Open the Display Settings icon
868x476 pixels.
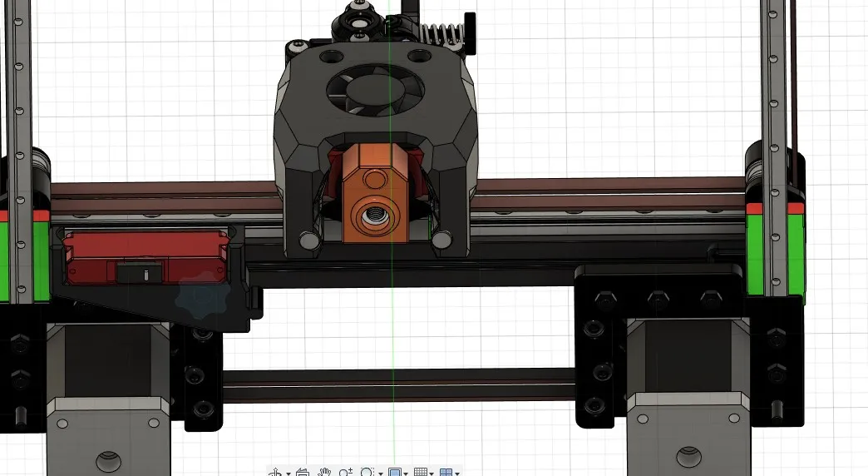[x=395, y=472]
